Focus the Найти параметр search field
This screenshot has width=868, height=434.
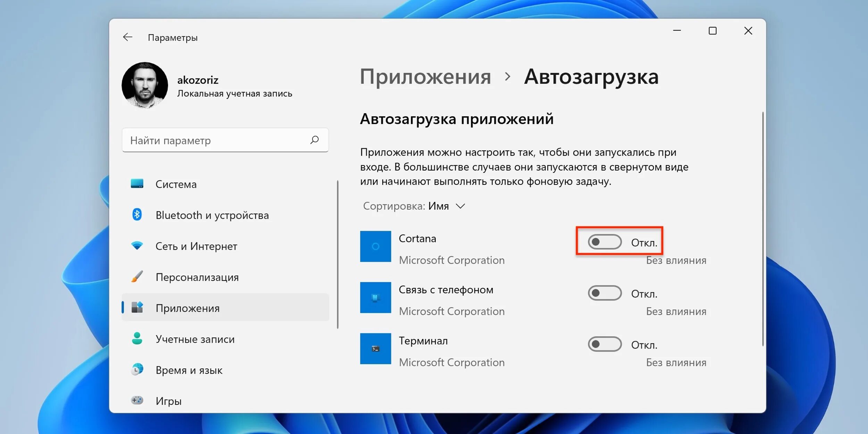(225, 140)
